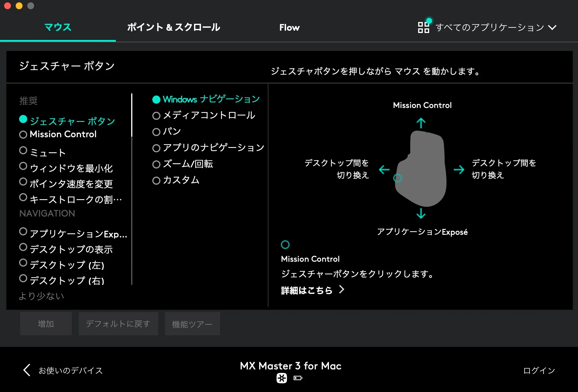Switch to the ポイント & スクロール tab
Viewport: 578px width, 392px height.
pos(174,28)
